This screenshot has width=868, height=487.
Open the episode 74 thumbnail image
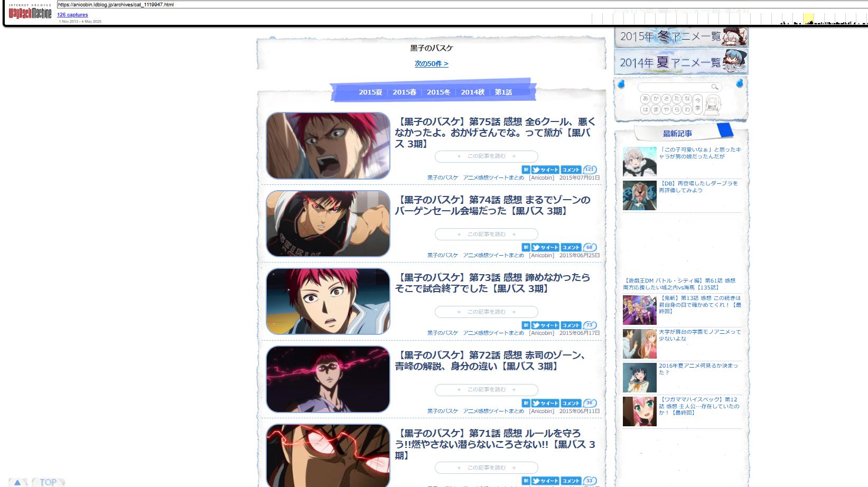click(x=328, y=223)
